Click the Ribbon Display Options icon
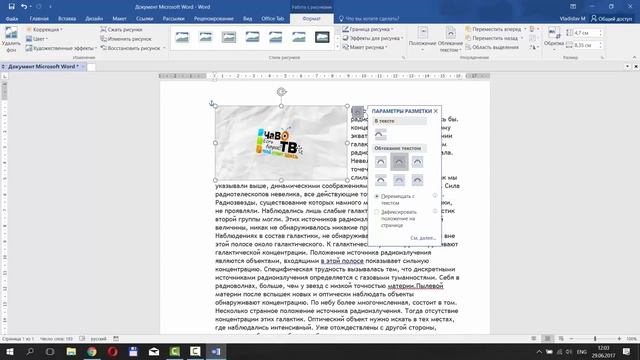 tap(573, 7)
